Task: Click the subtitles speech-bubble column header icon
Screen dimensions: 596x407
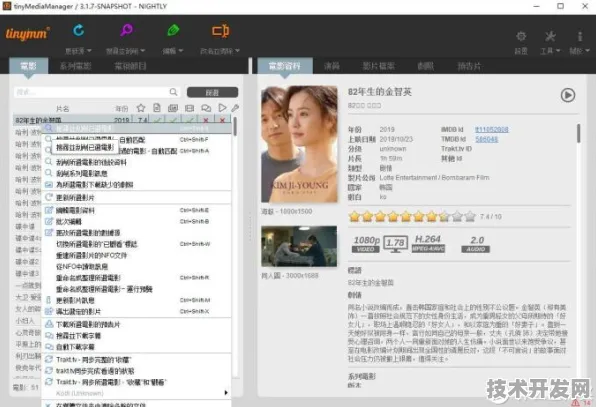Action: click(206, 108)
